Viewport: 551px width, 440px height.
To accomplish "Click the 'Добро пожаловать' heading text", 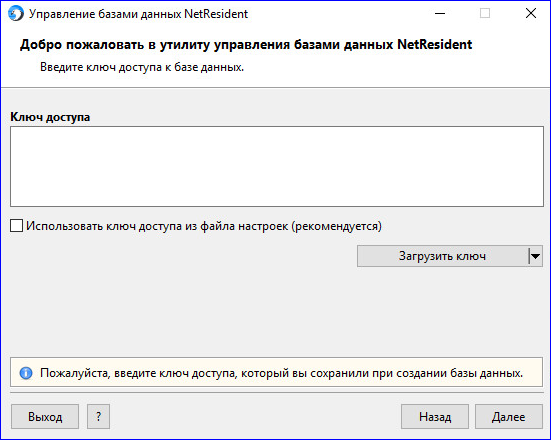I will point(246,45).
